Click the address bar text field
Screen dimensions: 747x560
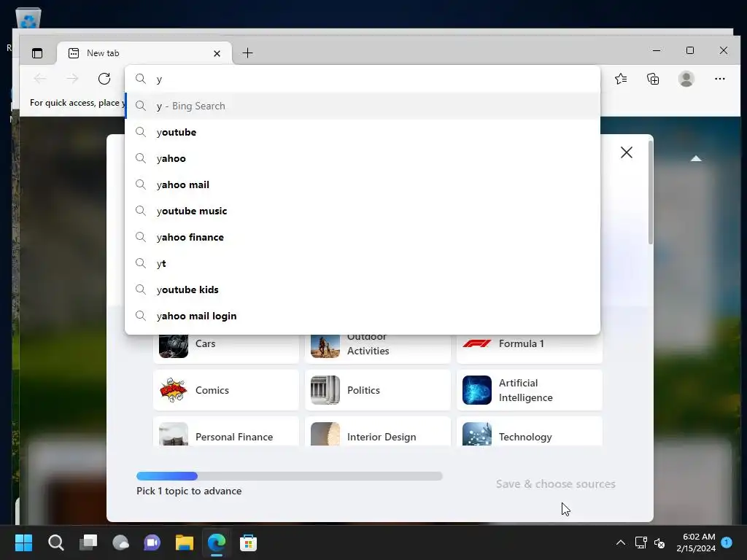pos(363,79)
